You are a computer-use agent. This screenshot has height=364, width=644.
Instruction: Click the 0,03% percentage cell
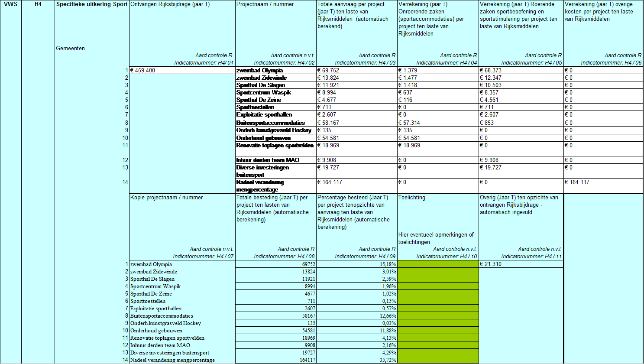[x=357, y=323]
